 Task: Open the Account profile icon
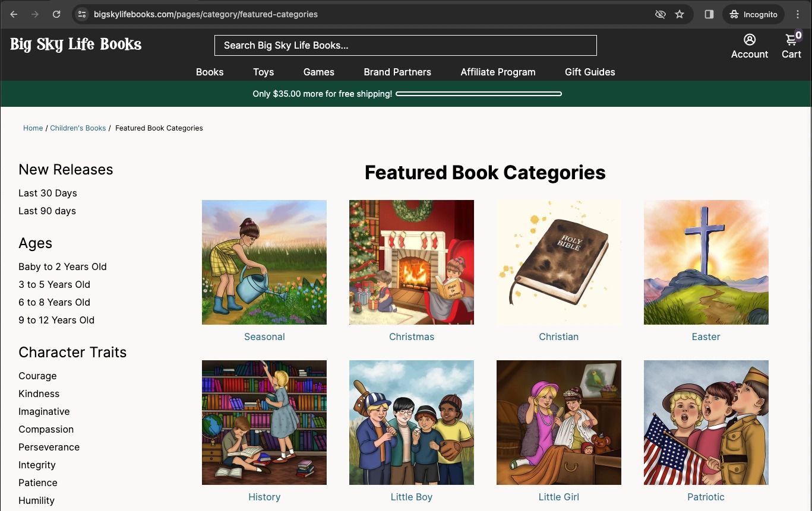pos(750,40)
